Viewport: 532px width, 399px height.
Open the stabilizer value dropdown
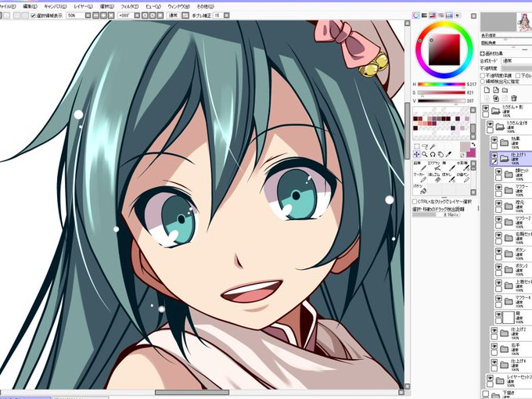[x=227, y=16]
